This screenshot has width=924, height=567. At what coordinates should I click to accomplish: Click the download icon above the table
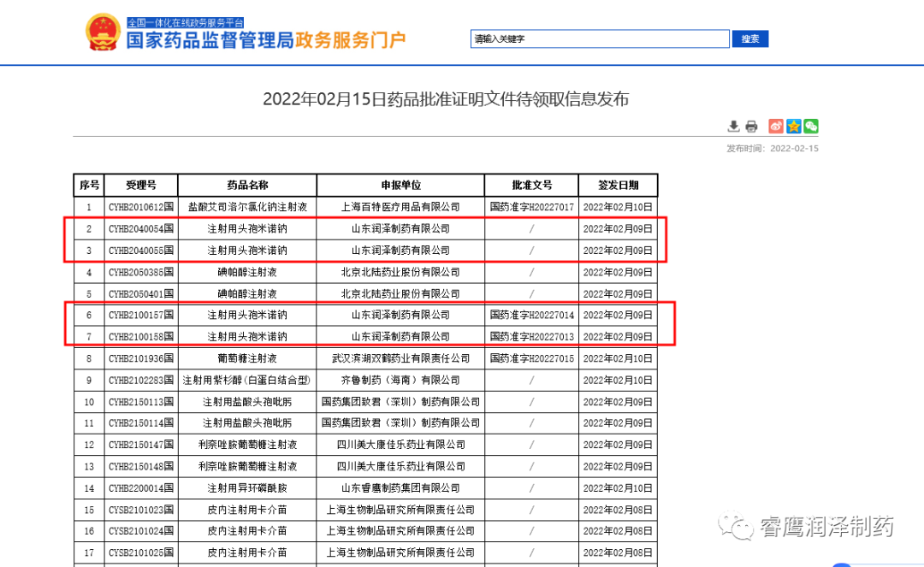tap(733, 127)
